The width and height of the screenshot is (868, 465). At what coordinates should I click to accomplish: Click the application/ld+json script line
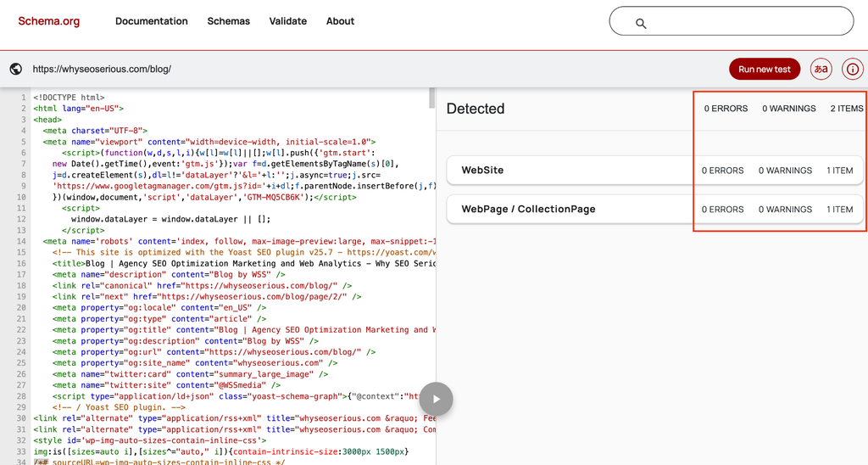[236, 396]
